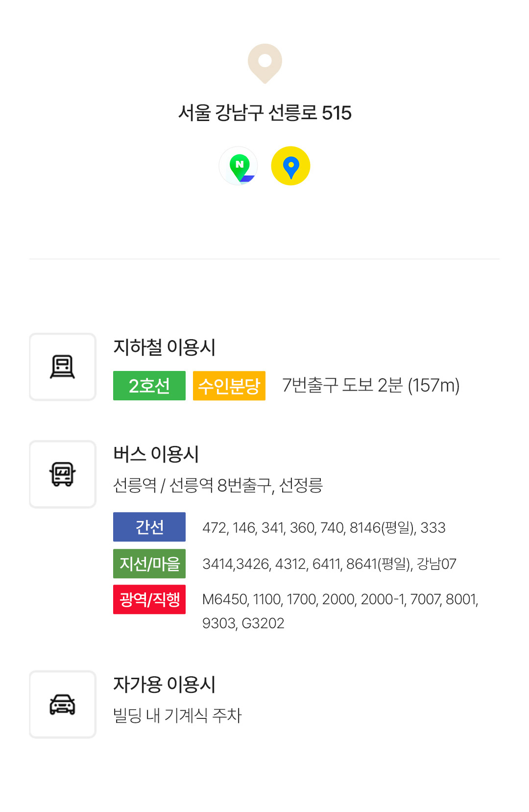Select the blue 간선 bus badge
The image size is (529, 812).
pos(149,527)
